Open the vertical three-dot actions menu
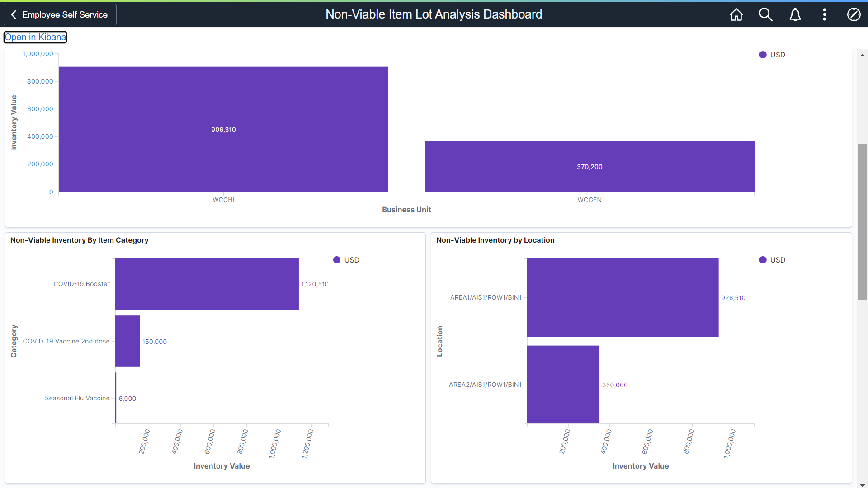 pyautogui.click(x=824, y=14)
